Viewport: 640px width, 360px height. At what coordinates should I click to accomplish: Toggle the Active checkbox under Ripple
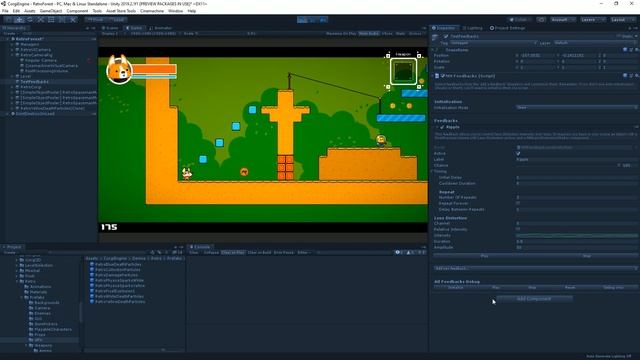tap(518, 153)
